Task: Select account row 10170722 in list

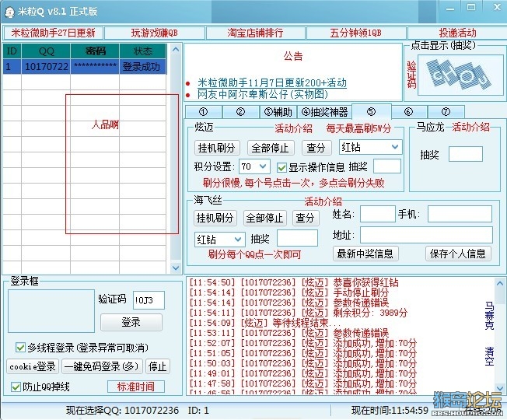Action: pos(85,67)
